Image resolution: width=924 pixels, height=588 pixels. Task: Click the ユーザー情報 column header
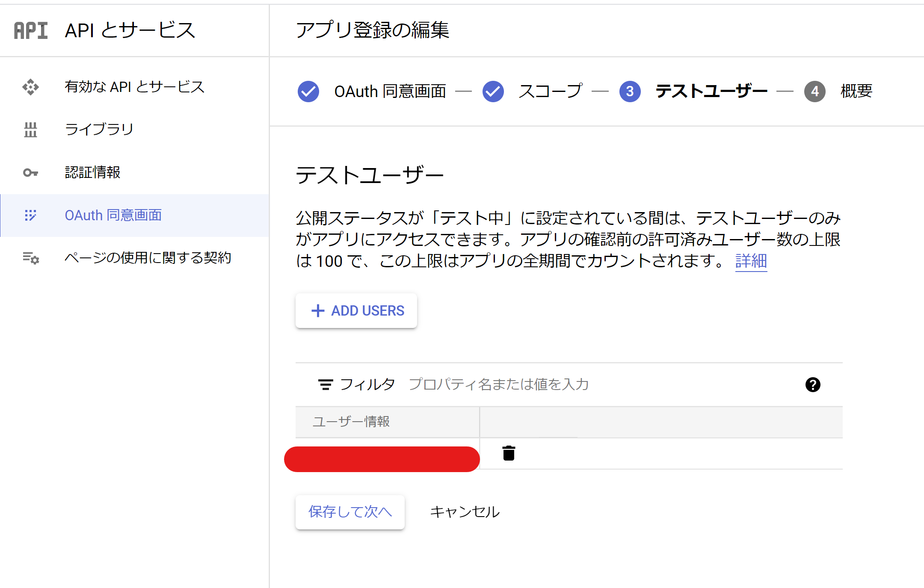[351, 422]
